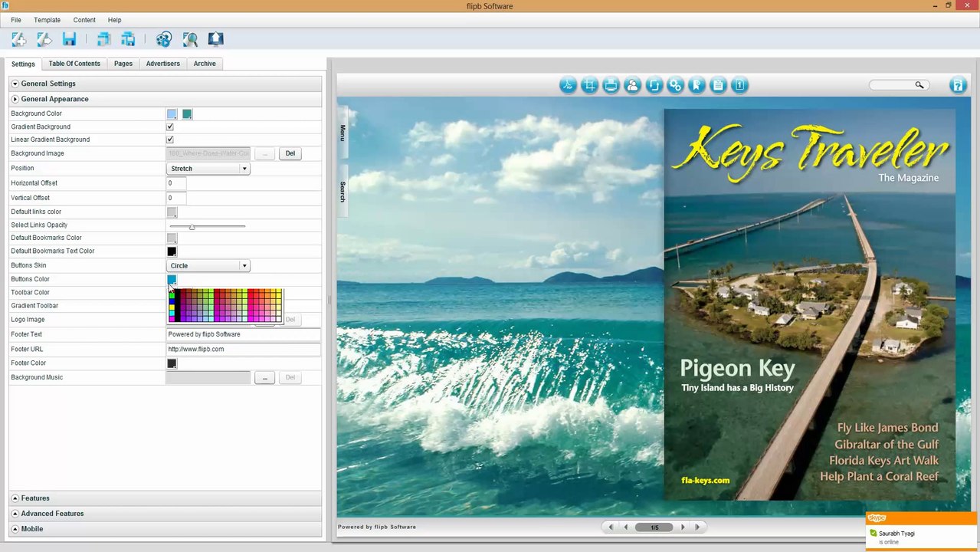The height and width of the screenshot is (552, 980).
Task: Click the magnifier preview icon in toolbar
Action: (x=190, y=39)
